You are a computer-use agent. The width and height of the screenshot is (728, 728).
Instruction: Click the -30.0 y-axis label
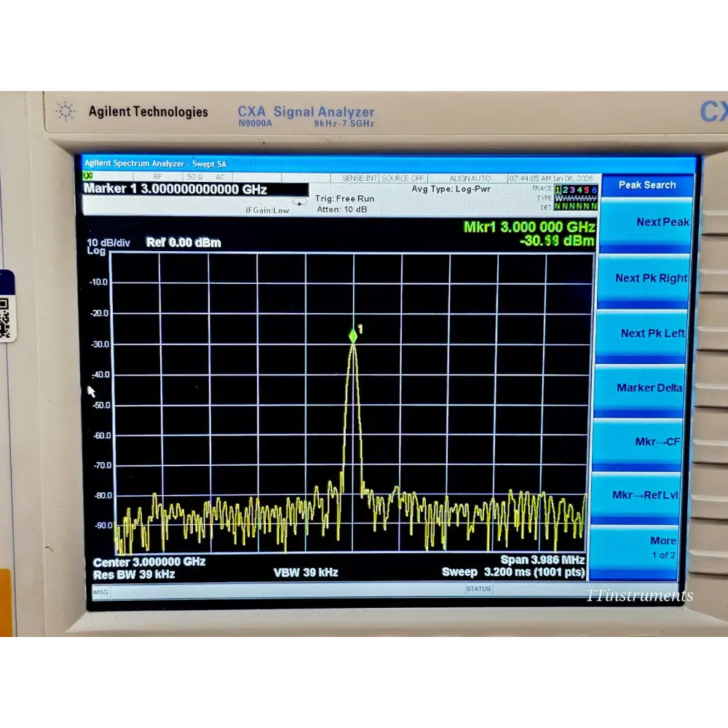(99, 344)
